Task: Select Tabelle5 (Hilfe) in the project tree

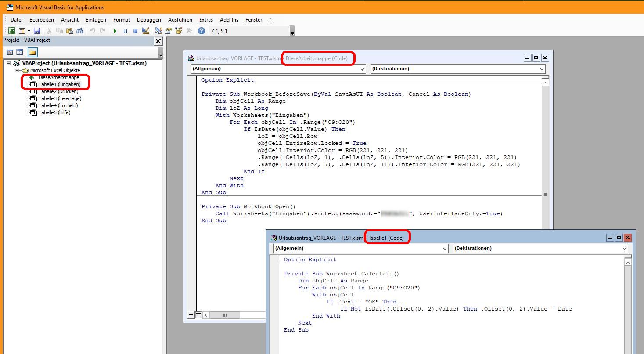Action: pyautogui.click(x=54, y=112)
